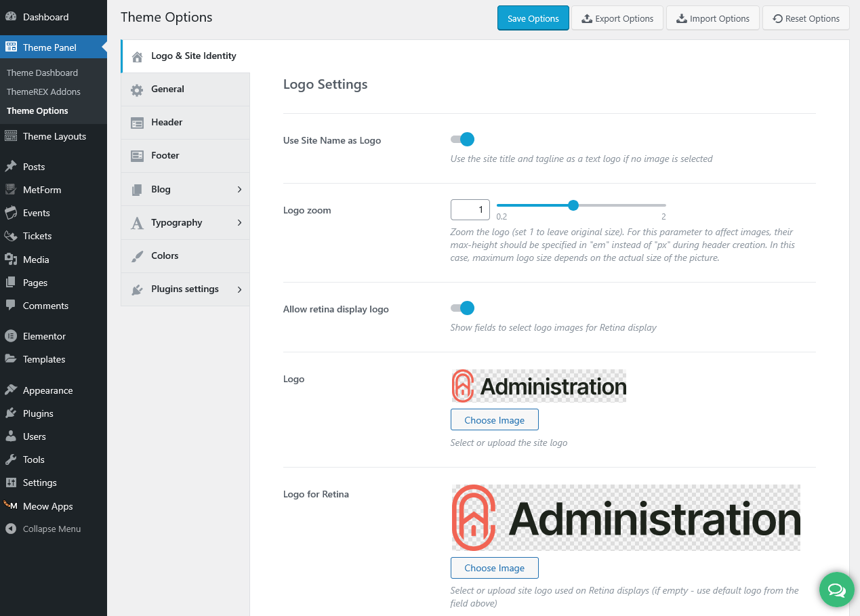Expand Plugins settings section arrow
This screenshot has height=616, width=860.
tap(239, 289)
